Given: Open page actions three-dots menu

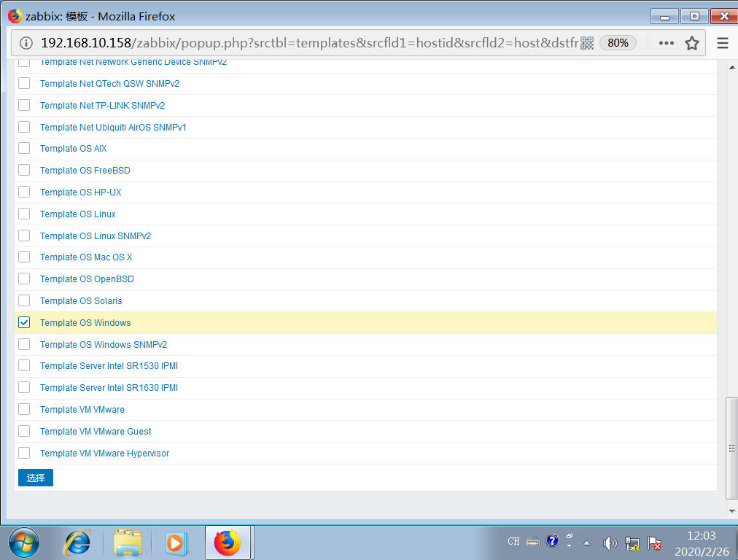Looking at the screenshot, I should [666, 43].
